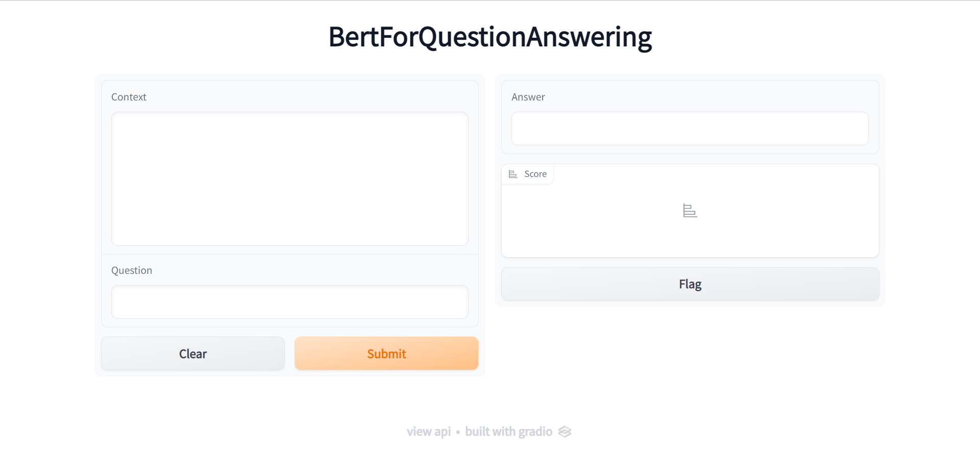Click the Score label text
Viewport: 980px width, 460px height.
coord(535,174)
